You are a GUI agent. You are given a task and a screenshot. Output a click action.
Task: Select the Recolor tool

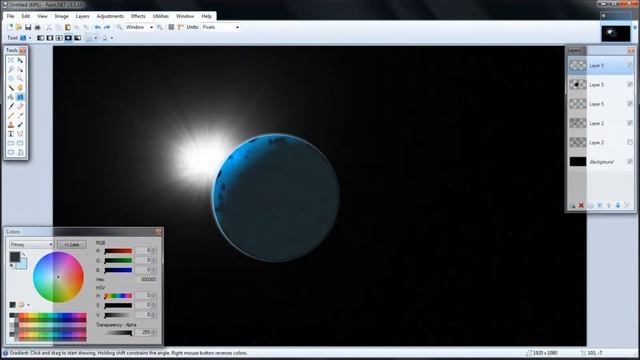coord(20,124)
